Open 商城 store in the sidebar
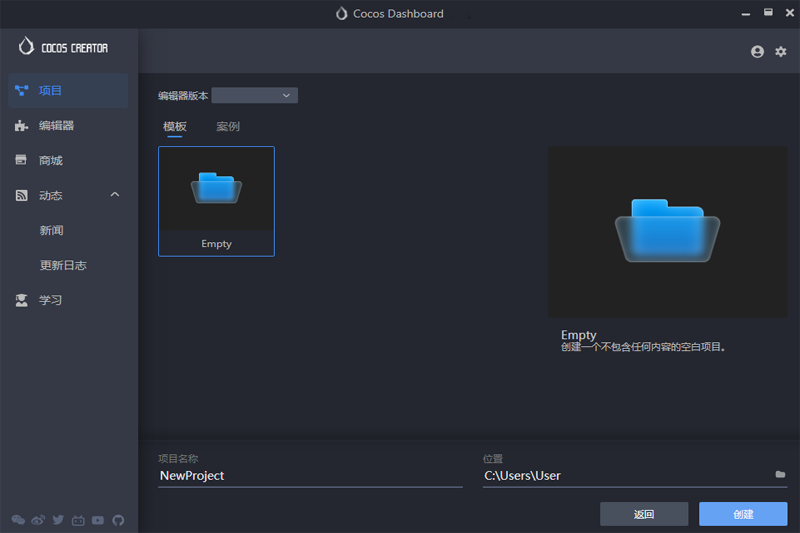This screenshot has height=533, width=800. coord(50,161)
